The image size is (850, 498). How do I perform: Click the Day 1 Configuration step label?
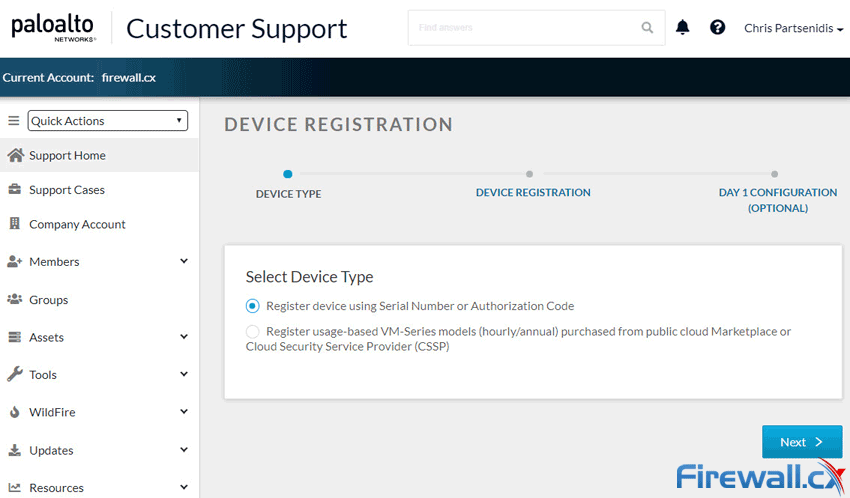click(x=778, y=200)
